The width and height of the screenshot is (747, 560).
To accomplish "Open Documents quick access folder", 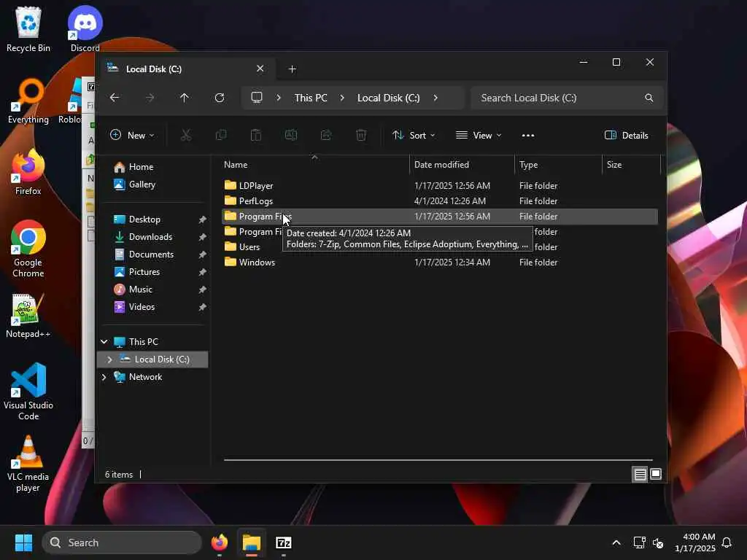I will pos(152,254).
